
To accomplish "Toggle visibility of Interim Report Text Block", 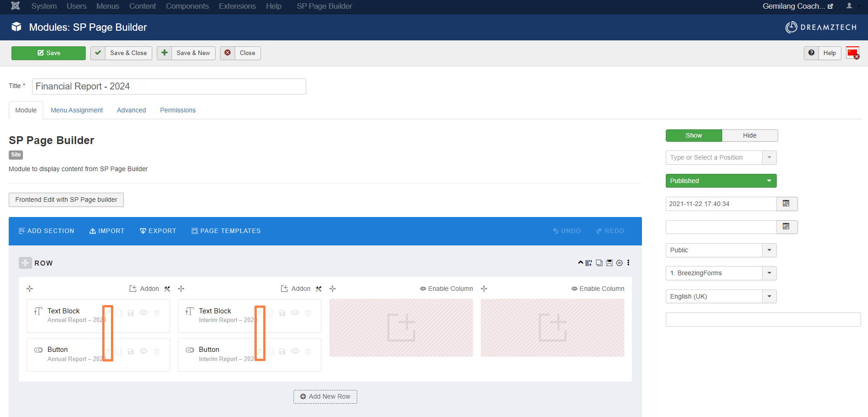I will pos(295,312).
